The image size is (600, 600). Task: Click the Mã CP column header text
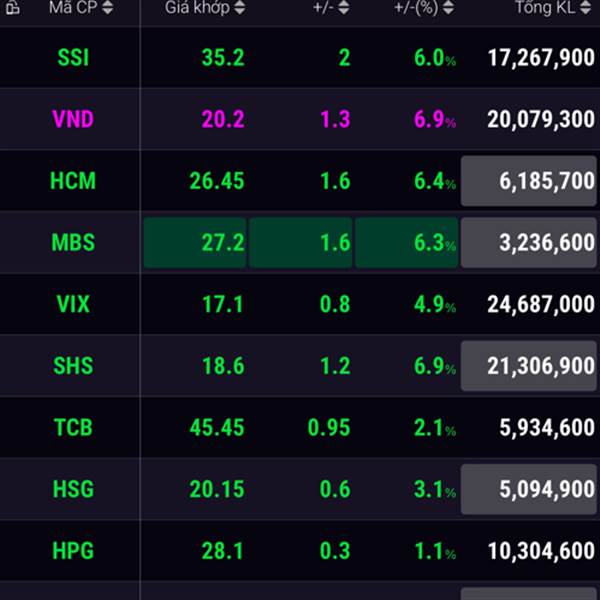tap(73, 7)
